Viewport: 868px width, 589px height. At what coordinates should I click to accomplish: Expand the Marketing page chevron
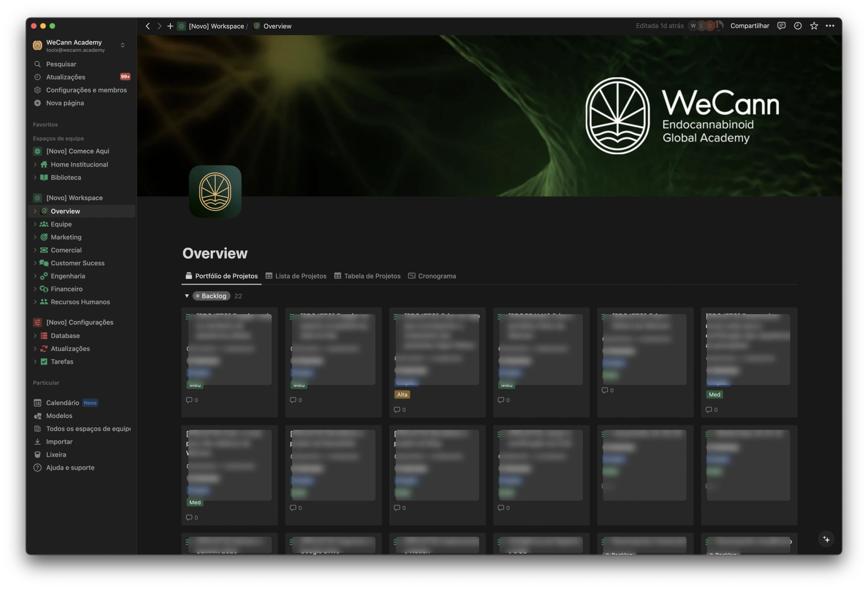pos(35,237)
